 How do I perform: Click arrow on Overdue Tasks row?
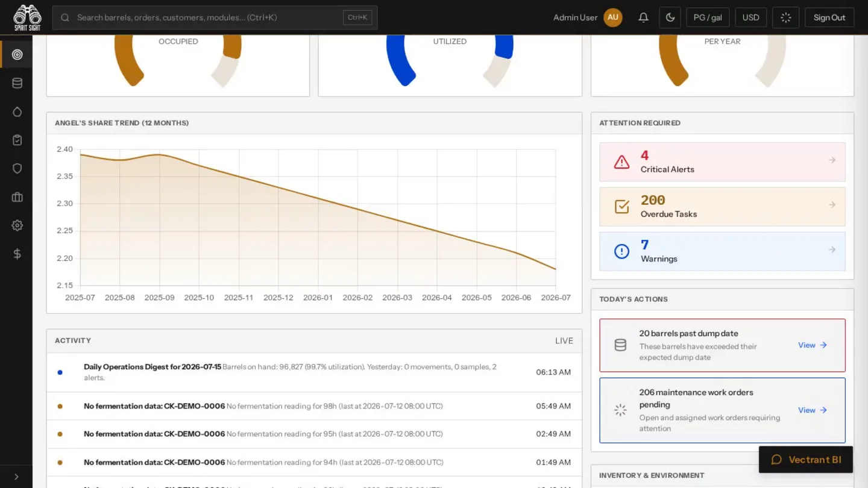coord(832,205)
